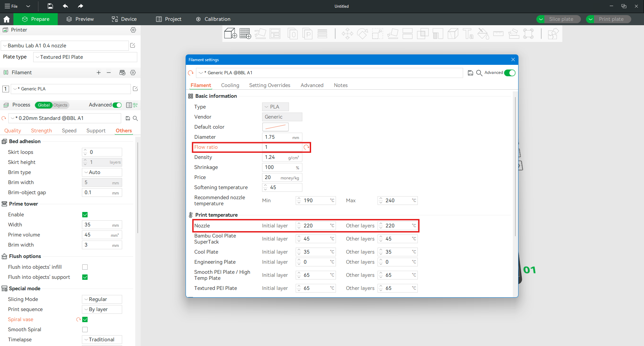Viewport: 644px width, 346px height.
Task: Click the Auto orient toolbar icon
Action: click(x=260, y=34)
